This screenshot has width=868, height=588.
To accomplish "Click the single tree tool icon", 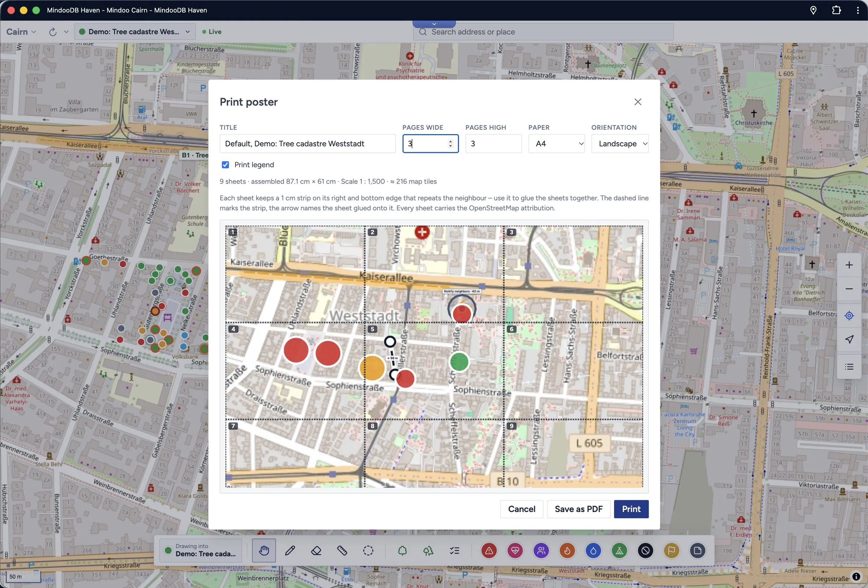I will pos(402,550).
